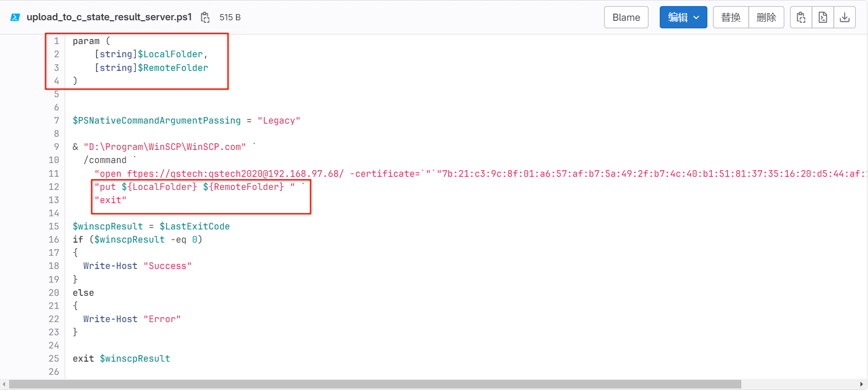This screenshot has width=868, height=390.
Task: Click the PowerShell file type icon
Action: (x=15, y=17)
